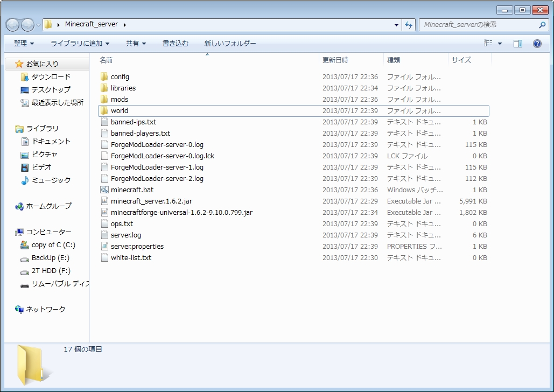The height and width of the screenshot is (392, 554).
Task: Open the ピクチャ library
Action: [x=44, y=155]
